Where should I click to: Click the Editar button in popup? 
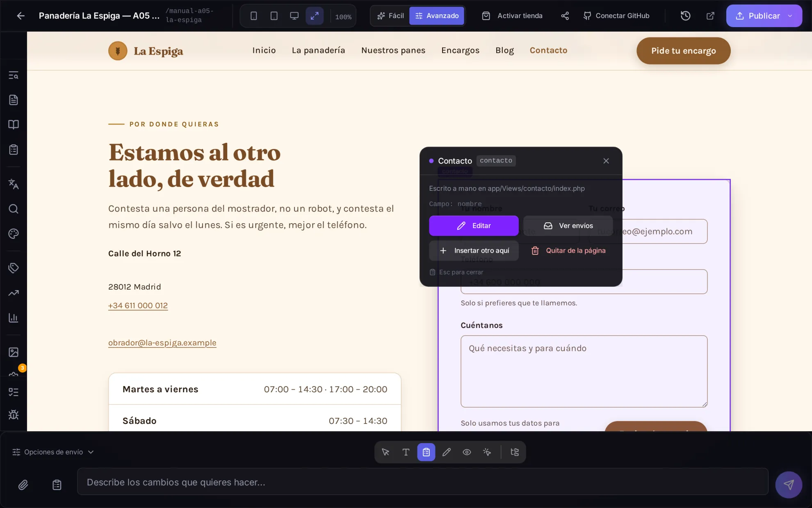click(x=474, y=226)
